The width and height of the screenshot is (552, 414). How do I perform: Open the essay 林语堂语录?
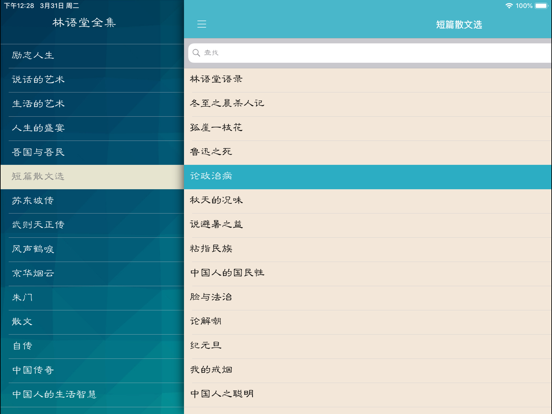point(368,80)
